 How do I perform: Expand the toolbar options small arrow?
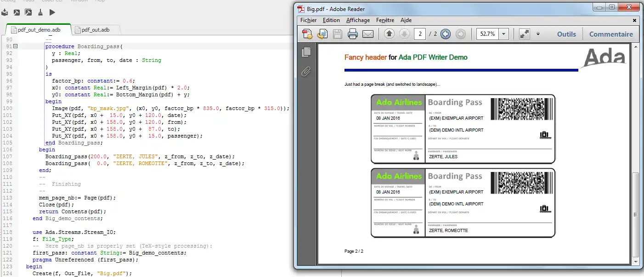[x=537, y=34]
